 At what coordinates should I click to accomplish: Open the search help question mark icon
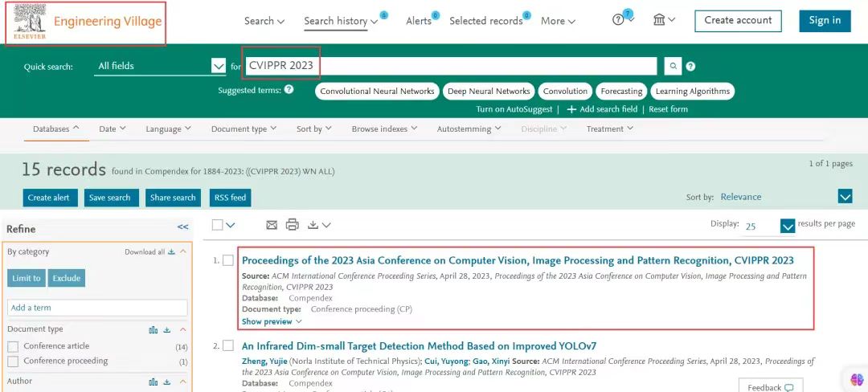tap(690, 67)
